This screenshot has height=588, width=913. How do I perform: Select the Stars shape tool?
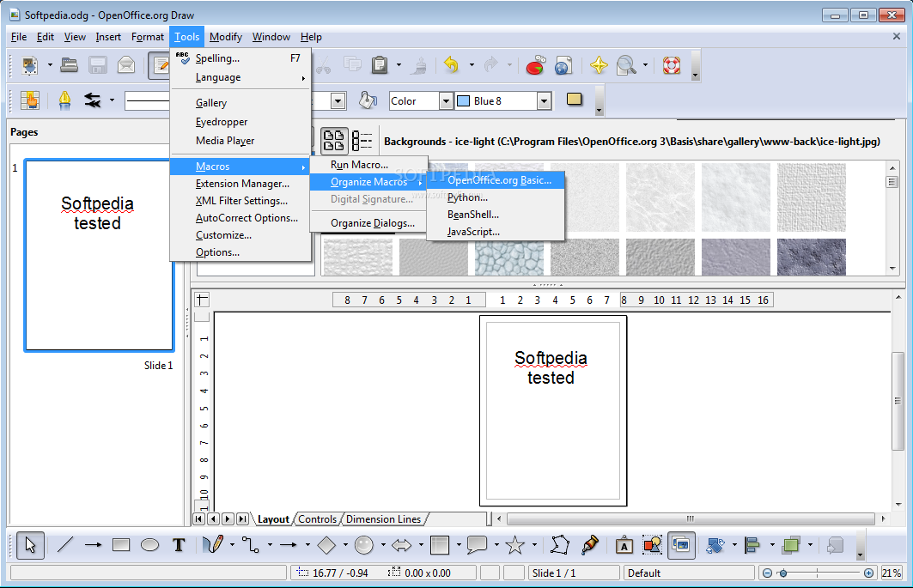click(x=514, y=545)
